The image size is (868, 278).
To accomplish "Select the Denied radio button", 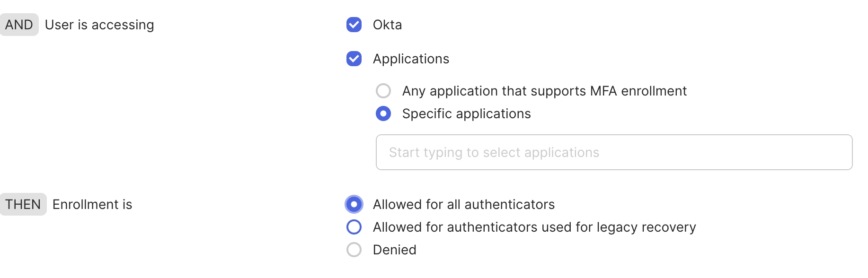I will (x=354, y=250).
